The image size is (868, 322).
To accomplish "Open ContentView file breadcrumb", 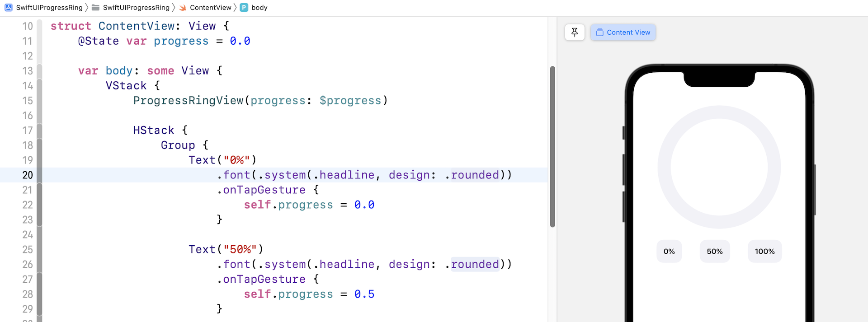I will (x=210, y=8).
